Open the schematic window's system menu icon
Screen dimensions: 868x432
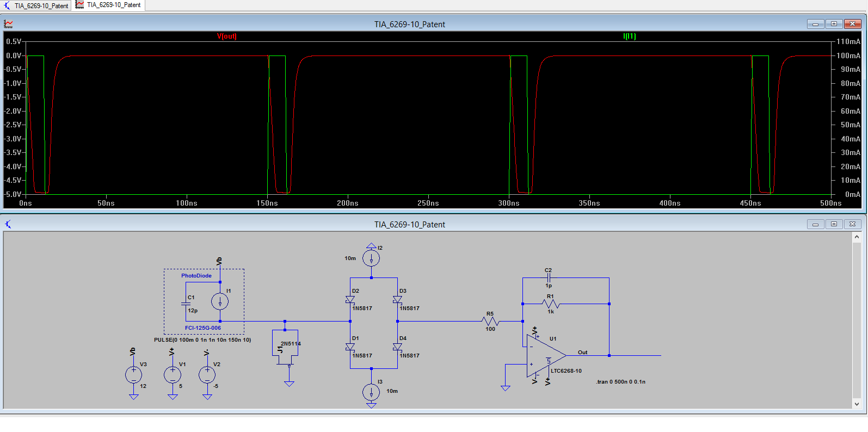[x=8, y=224]
